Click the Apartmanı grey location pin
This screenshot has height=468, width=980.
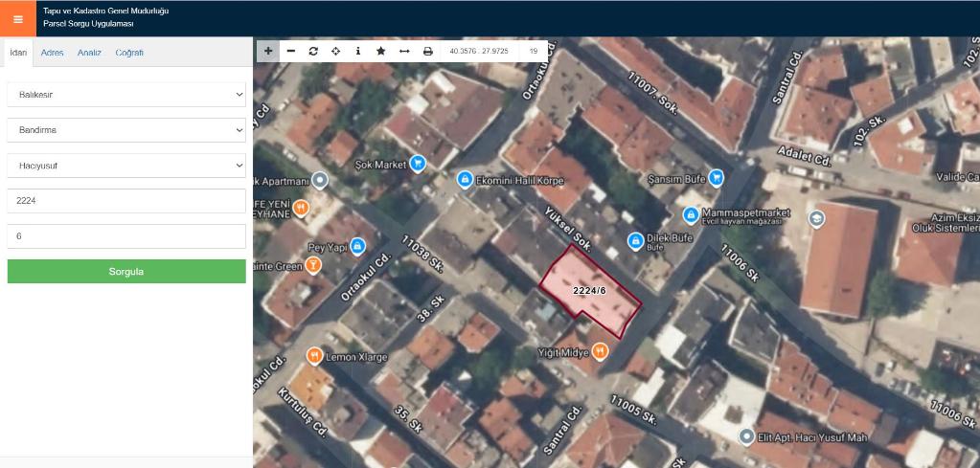[320, 180]
